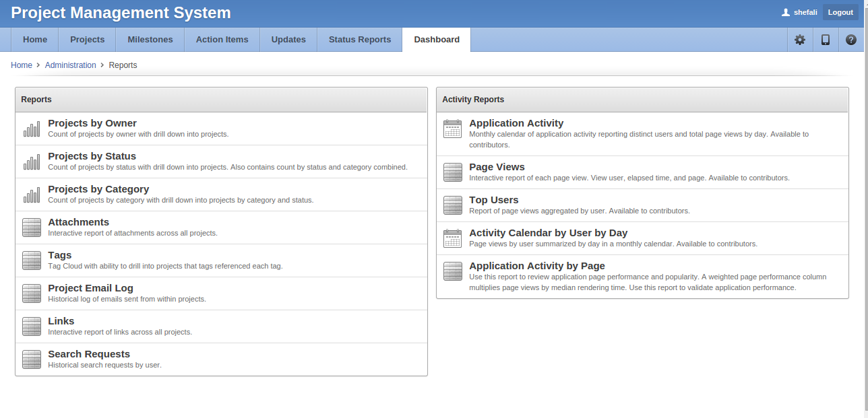Viewport: 868px width, 418px height.
Task: Click the shefali username in header
Action: [x=805, y=12]
